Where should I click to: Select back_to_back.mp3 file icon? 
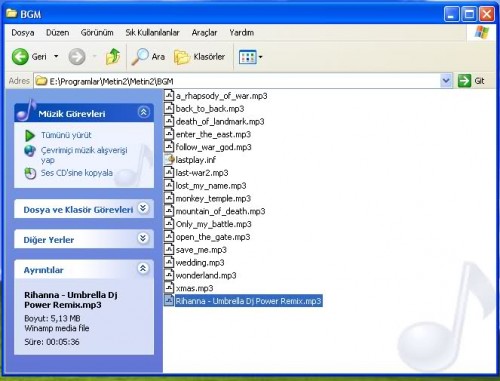coord(169,108)
